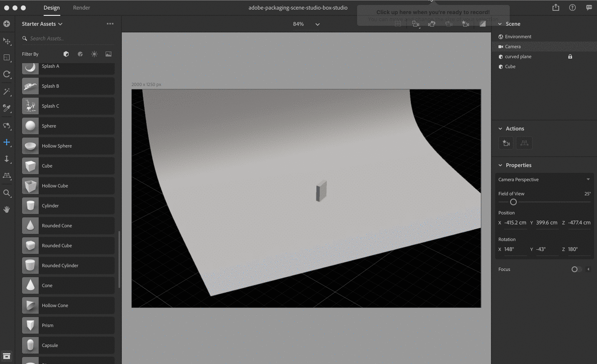
Task: Click the match horizon icon in Actions panel
Action: pos(524,143)
